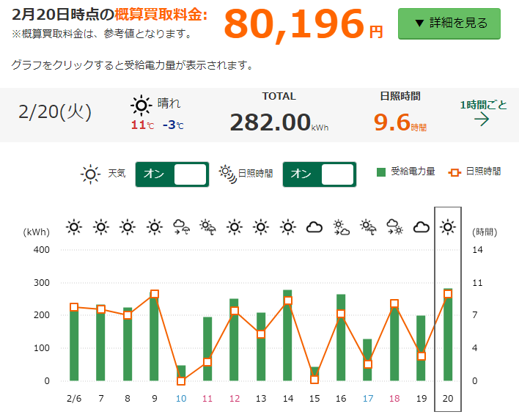Click the cloud-then-sun icon above day 18
Image resolution: width=519 pixels, height=420 pixels.
click(x=394, y=227)
